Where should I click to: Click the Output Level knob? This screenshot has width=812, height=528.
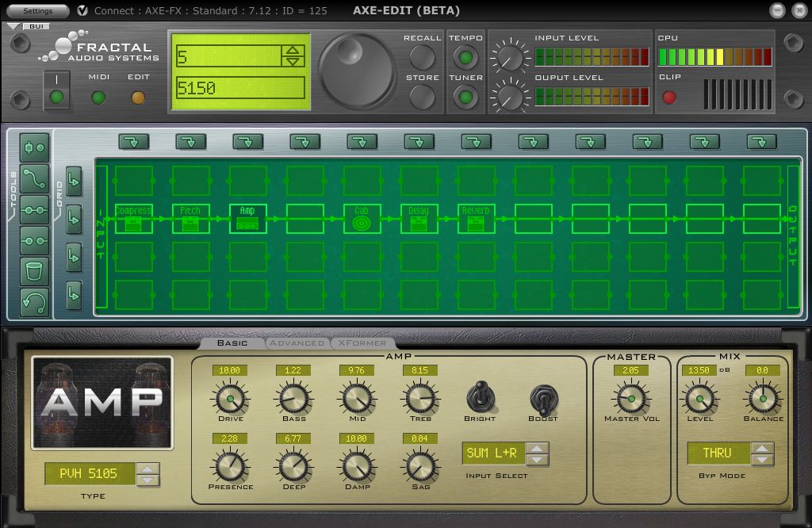coord(510,97)
